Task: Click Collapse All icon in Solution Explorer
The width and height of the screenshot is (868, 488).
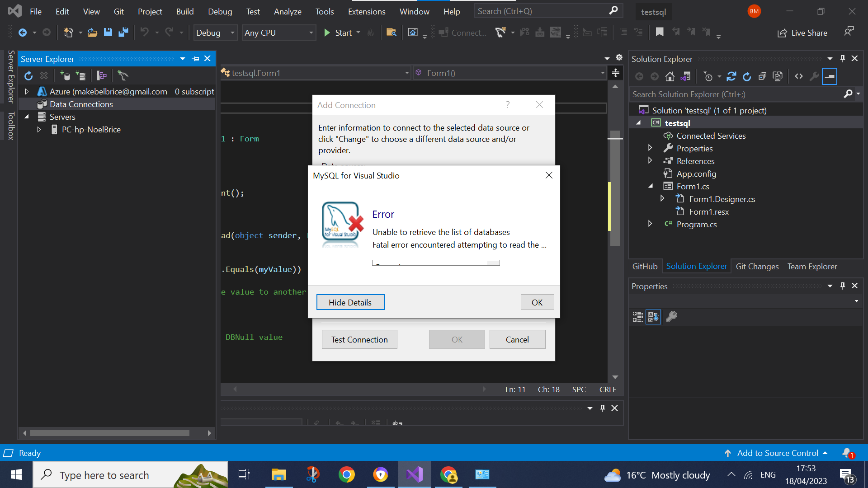Action: tap(762, 76)
